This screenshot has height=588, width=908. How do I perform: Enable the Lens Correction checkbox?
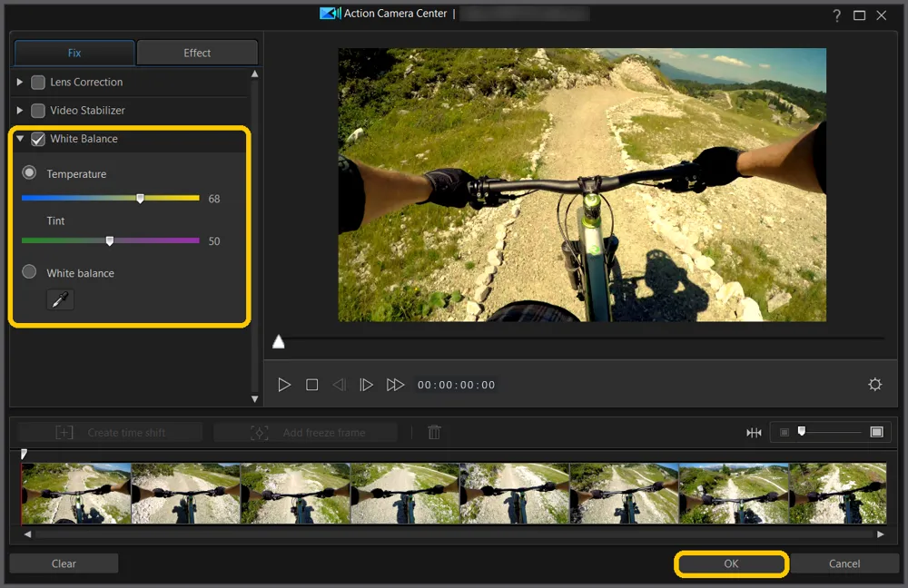[37, 83]
